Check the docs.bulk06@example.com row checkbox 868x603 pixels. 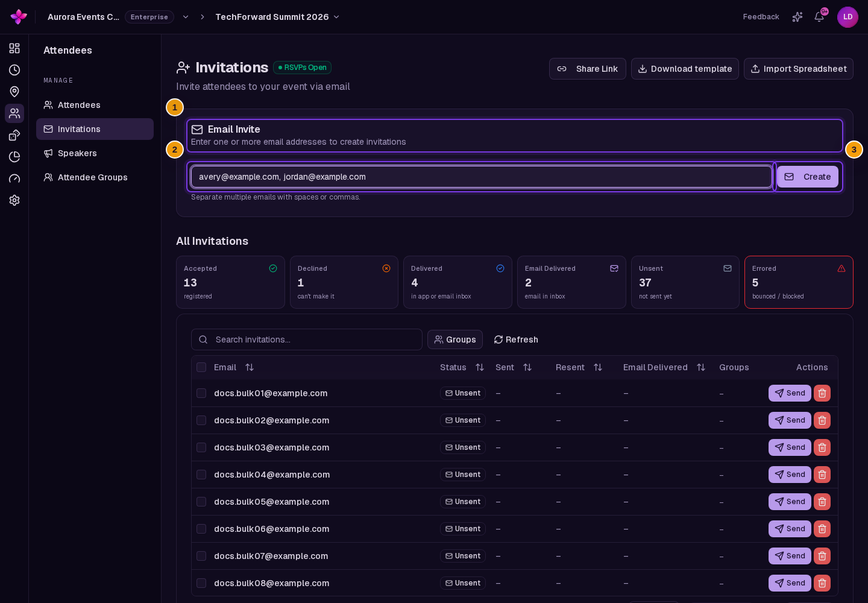click(201, 529)
